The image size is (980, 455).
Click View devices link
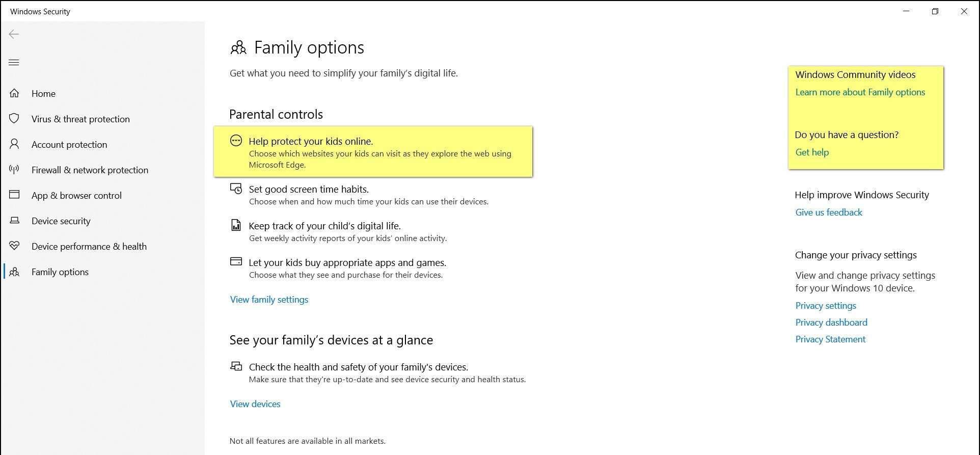255,404
